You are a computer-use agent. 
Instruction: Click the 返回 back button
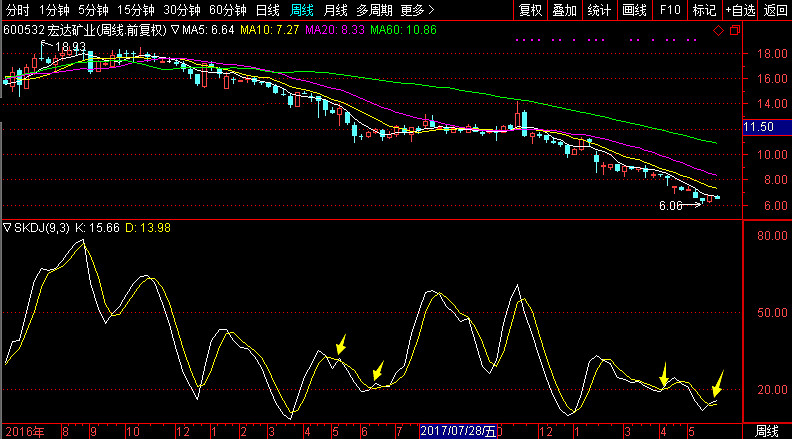click(x=775, y=10)
